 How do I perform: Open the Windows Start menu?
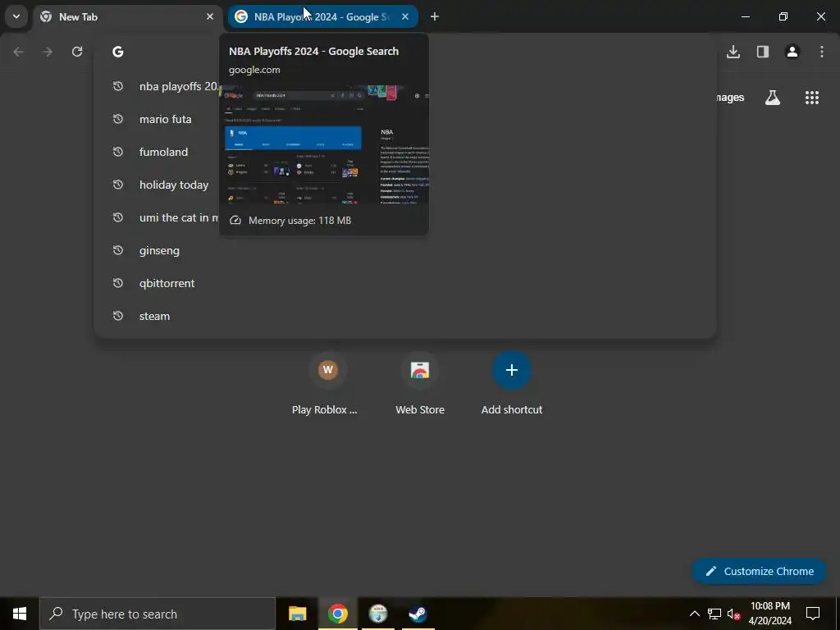click(20, 614)
